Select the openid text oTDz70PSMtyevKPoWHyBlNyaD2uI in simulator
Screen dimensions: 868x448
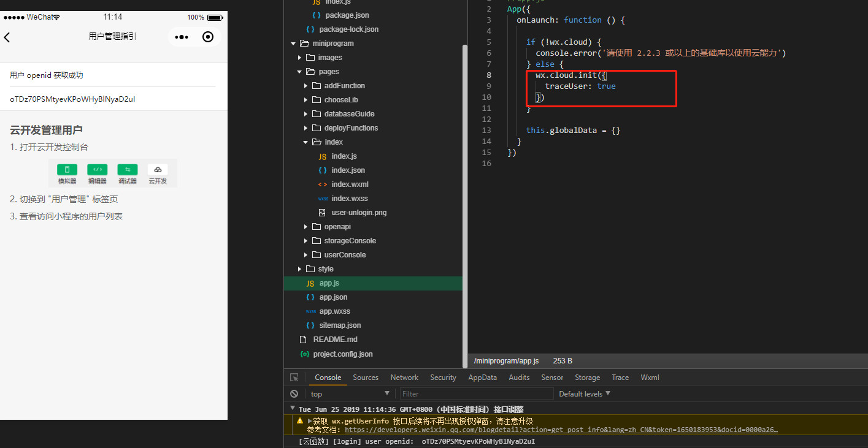pyautogui.click(x=72, y=99)
